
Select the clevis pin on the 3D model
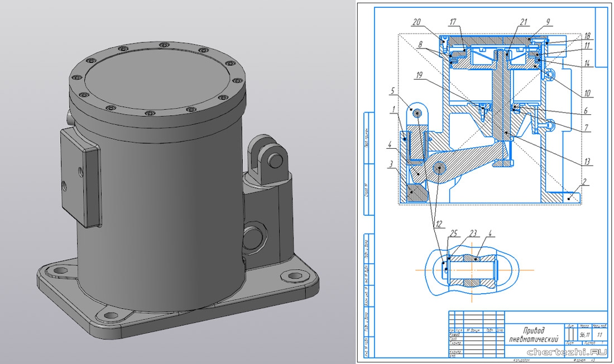(x=275, y=160)
